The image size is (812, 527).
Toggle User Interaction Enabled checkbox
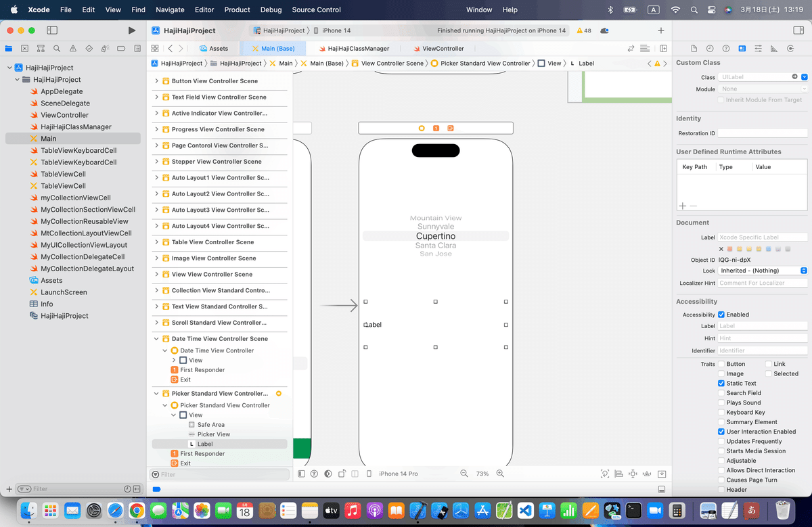[x=721, y=432]
